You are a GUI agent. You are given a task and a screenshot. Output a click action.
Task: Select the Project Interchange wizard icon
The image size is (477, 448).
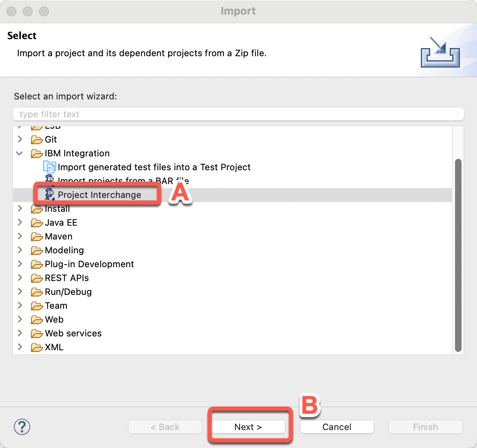[49, 195]
